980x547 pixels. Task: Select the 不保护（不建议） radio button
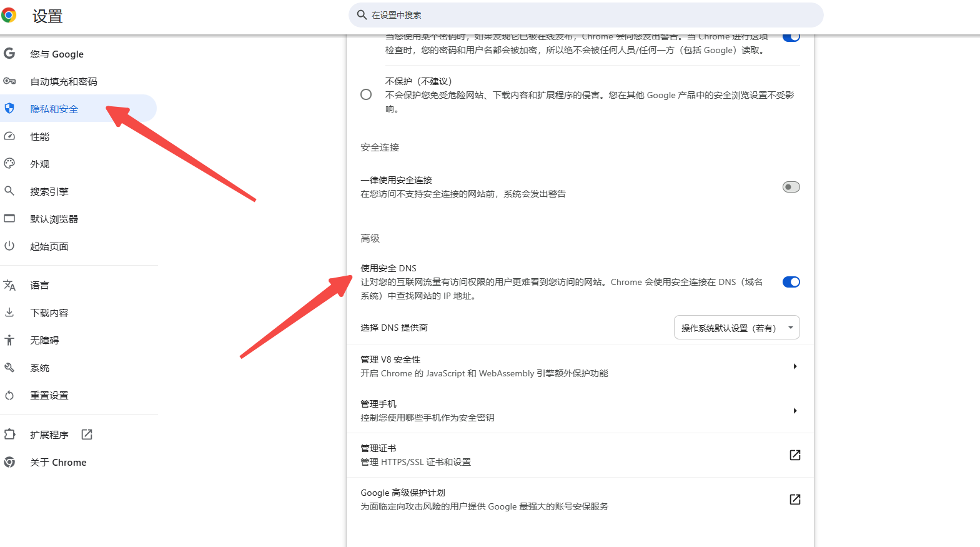tap(366, 94)
